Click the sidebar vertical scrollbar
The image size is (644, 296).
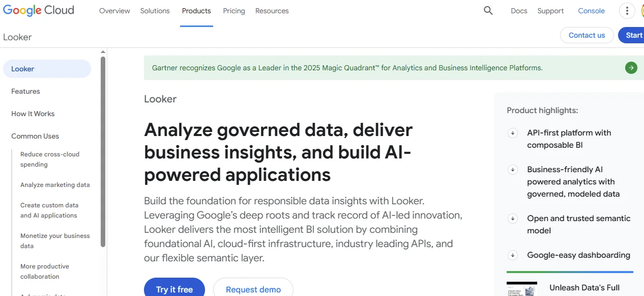tap(103, 152)
